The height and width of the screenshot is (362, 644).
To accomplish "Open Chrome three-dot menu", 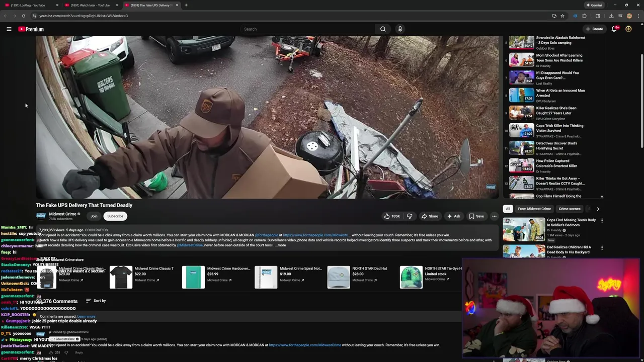I will [x=638, y=16].
